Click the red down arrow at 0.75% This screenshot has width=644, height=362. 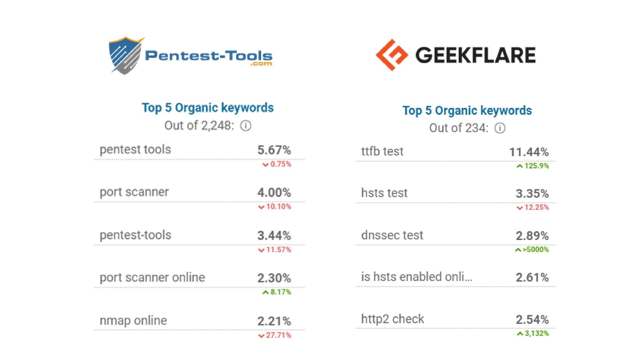[265, 165]
